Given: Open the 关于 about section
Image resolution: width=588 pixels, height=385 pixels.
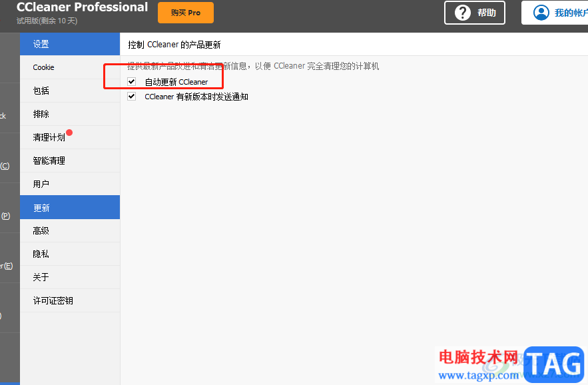Looking at the screenshot, I should pos(70,277).
